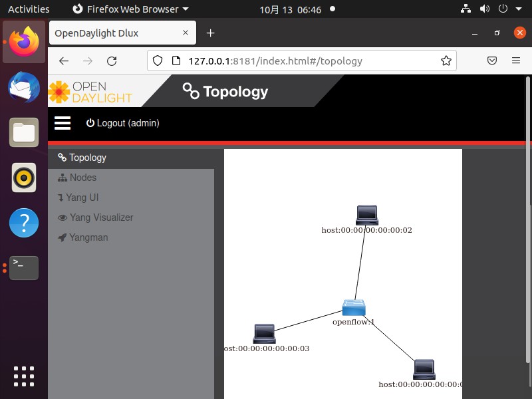The image size is (532, 399).
Task: Select the openflow:1 switch icon
Action: (x=354, y=307)
